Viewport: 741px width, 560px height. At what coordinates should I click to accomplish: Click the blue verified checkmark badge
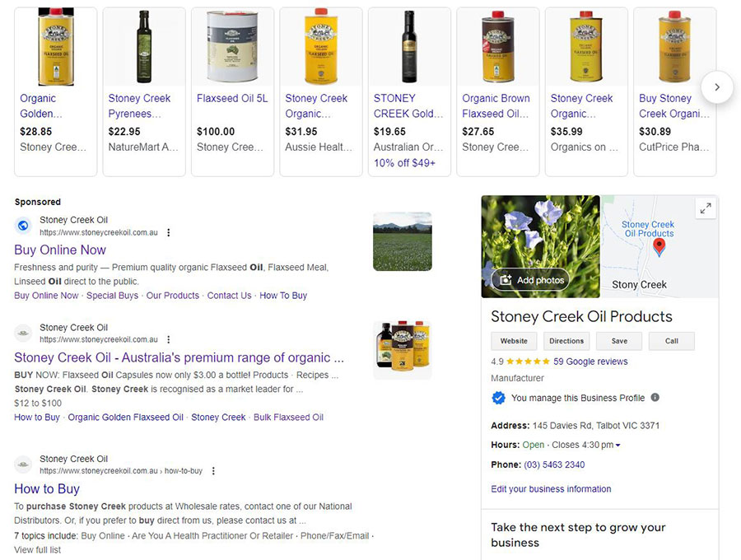coord(497,398)
